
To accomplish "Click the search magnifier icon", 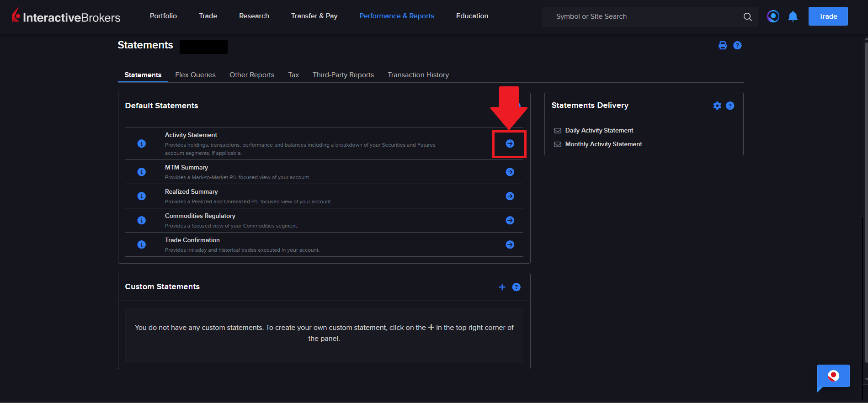I will [747, 16].
